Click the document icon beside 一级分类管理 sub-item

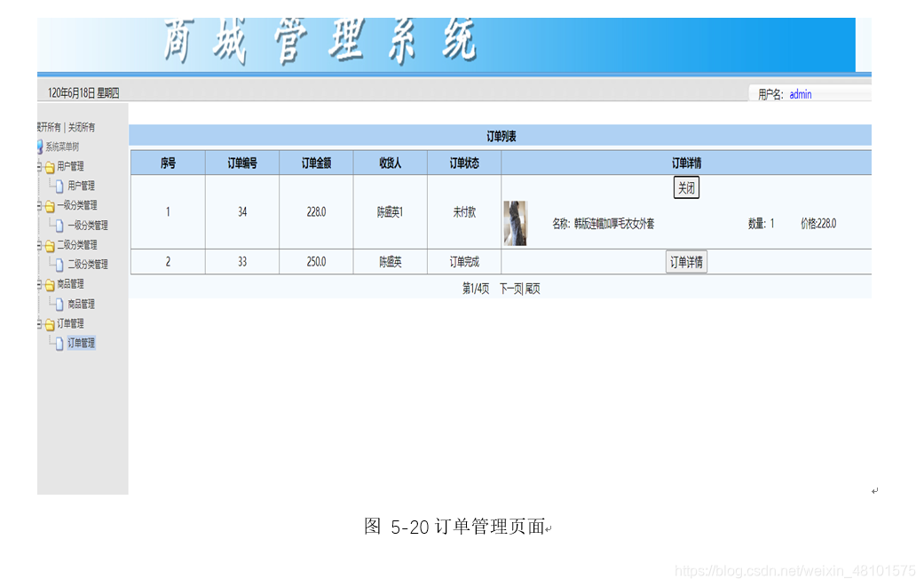coord(60,224)
